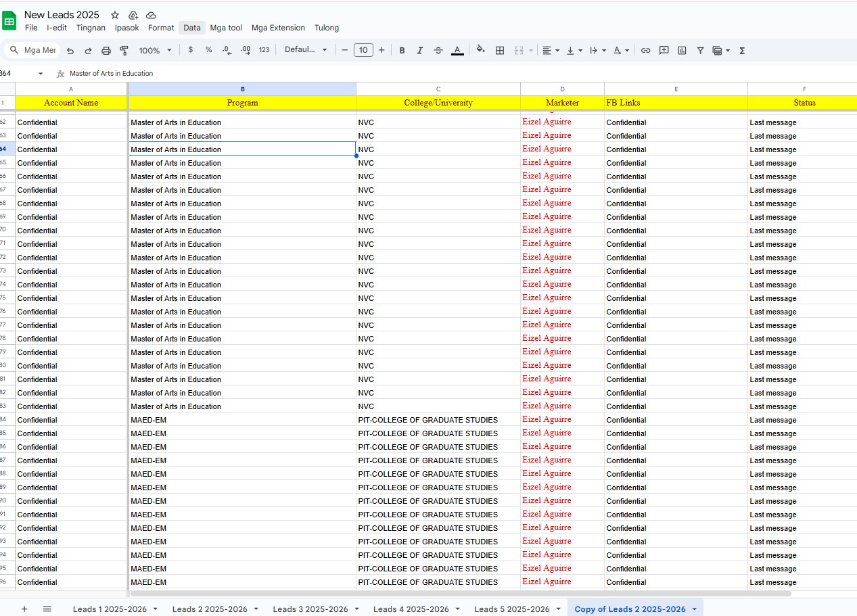Switch to Leads 4 2025-2026 sheet
Image resolution: width=857 pixels, height=616 pixels.
coord(411,609)
